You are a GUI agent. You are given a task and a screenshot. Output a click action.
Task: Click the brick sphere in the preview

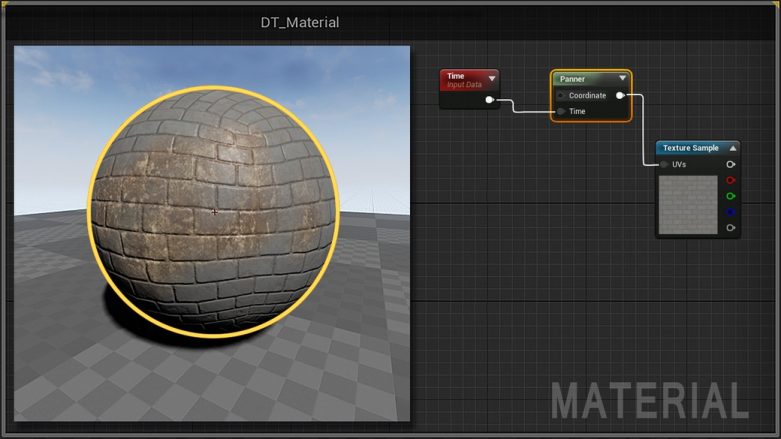click(214, 212)
